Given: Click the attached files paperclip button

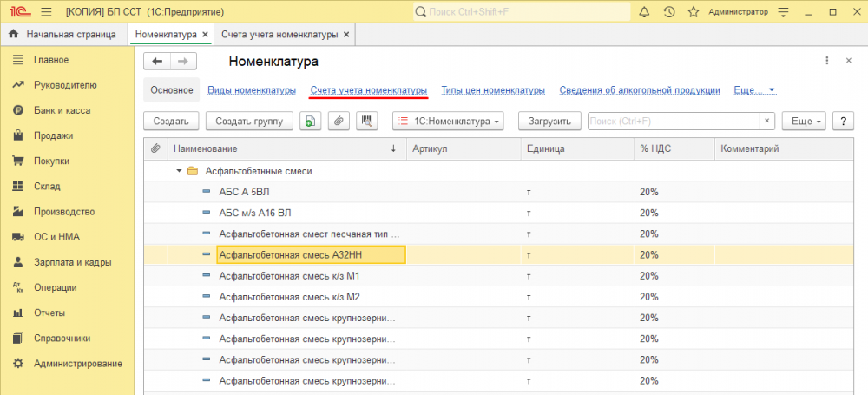Looking at the screenshot, I should coord(339,122).
